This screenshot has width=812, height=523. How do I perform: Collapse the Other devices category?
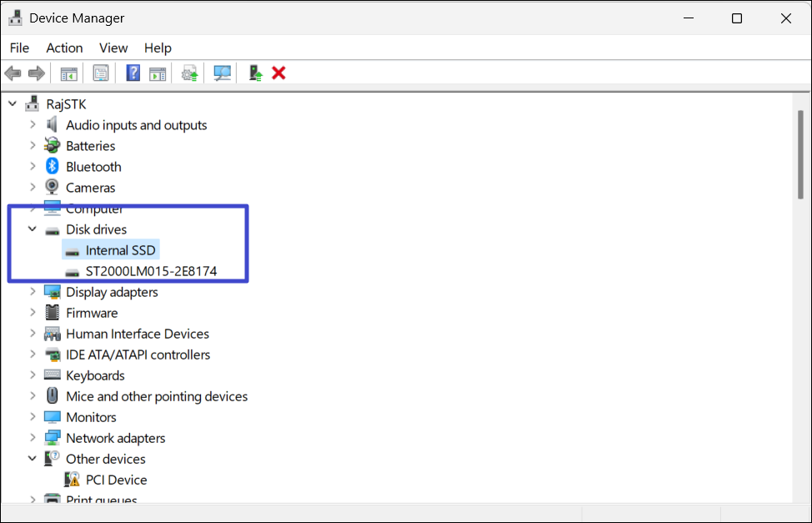(x=33, y=459)
